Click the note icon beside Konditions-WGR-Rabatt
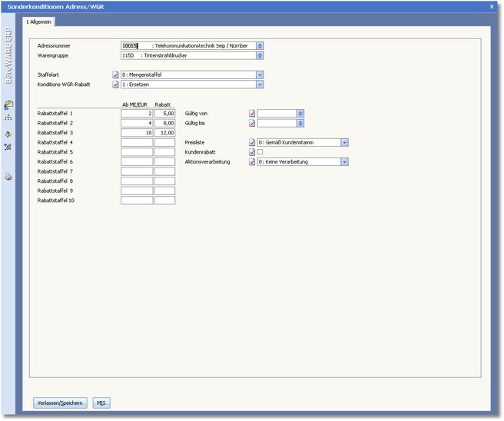The image size is (504, 421). (116, 85)
